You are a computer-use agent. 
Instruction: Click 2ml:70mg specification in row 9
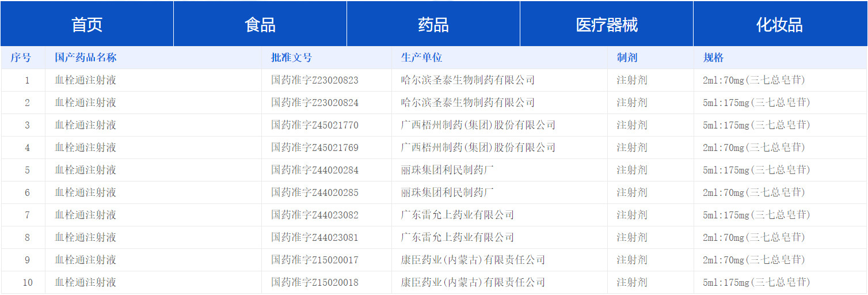754,260
